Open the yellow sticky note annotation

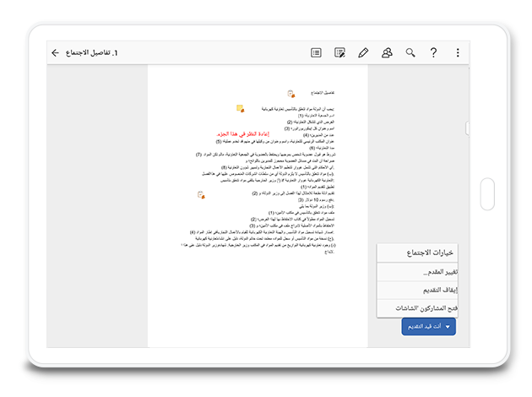click(240, 109)
